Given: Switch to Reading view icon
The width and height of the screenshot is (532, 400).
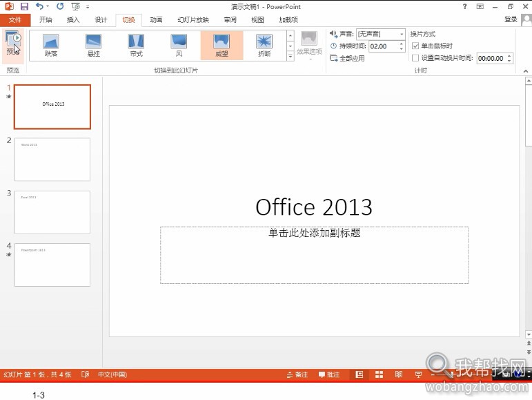Looking at the screenshot, I should [x=399, y=374].
